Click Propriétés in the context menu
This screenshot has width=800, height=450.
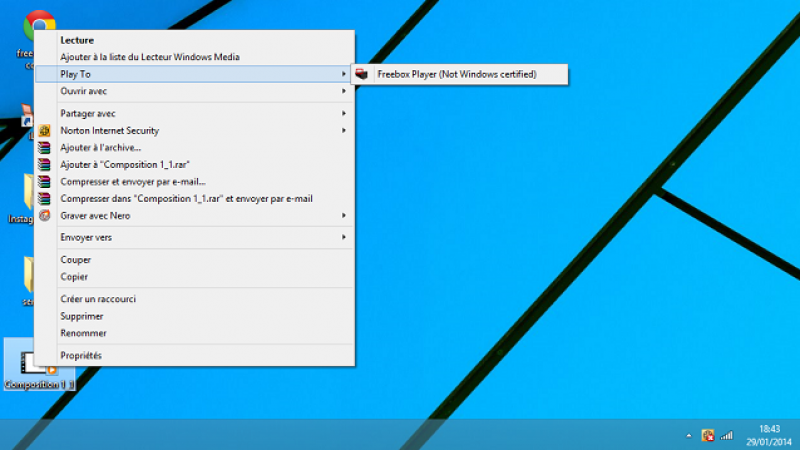coord(81,355)
